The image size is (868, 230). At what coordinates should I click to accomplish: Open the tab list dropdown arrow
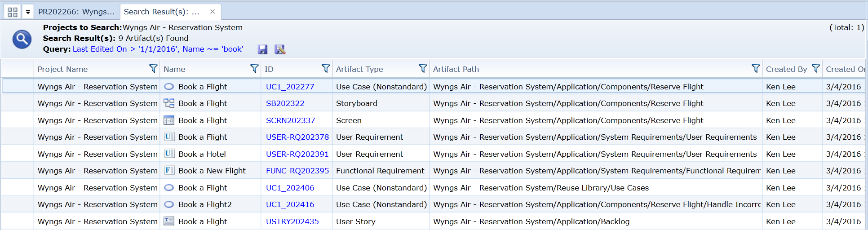click(28, 12)
